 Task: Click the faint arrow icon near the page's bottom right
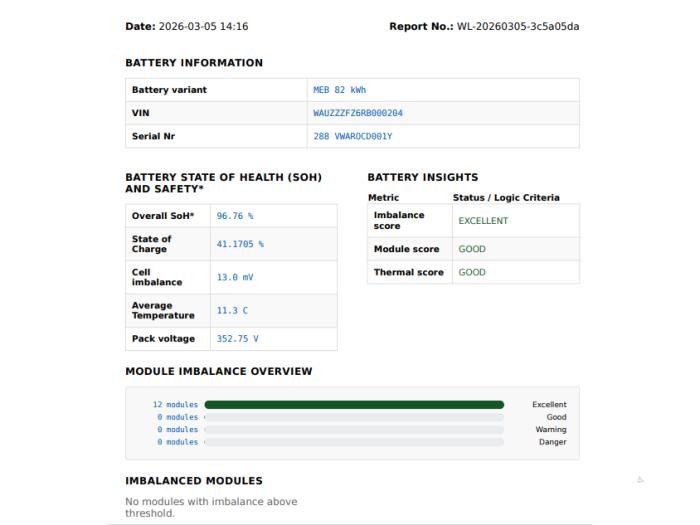(640, 480)
